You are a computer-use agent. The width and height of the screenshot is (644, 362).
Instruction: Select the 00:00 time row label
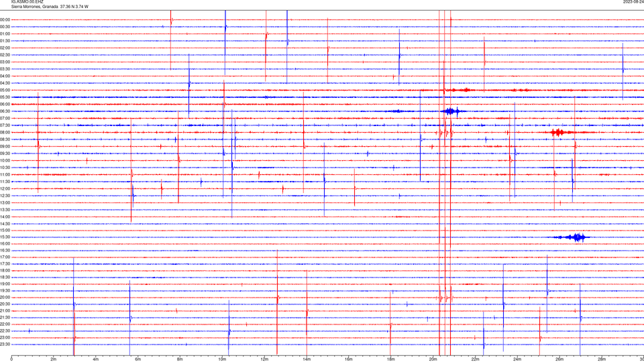coord(5,19)
